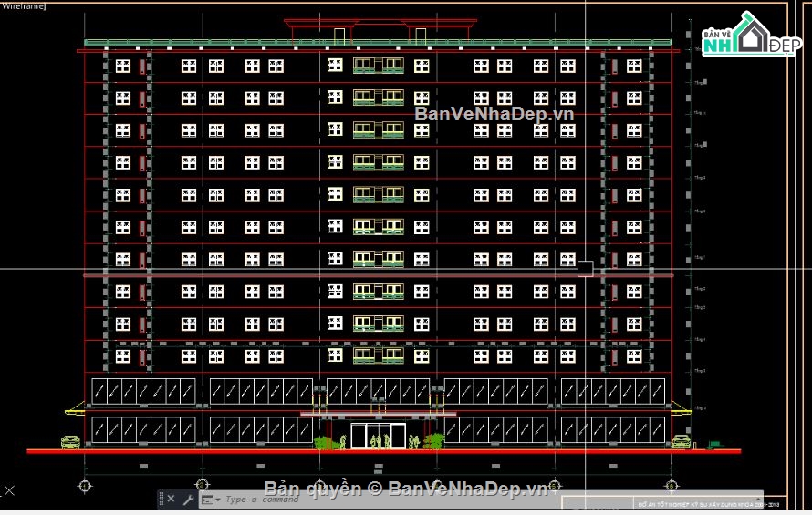Select the leftmost grid axis bubble
Screen dimensions: 812x515
pos(85,485)
